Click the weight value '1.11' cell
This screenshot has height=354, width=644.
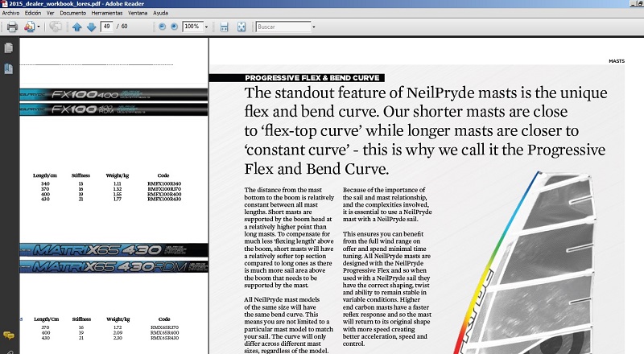pyautogui.click(x=118, y=183)
